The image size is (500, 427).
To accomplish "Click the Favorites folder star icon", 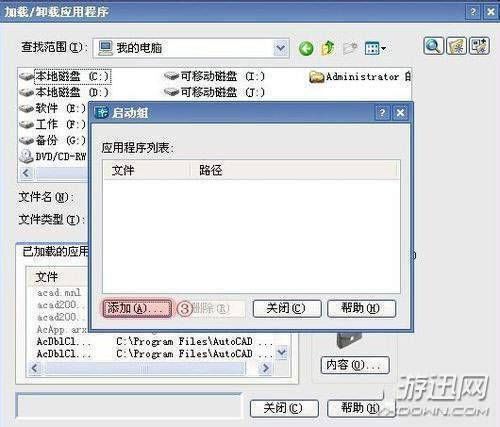I will (456, 46).
